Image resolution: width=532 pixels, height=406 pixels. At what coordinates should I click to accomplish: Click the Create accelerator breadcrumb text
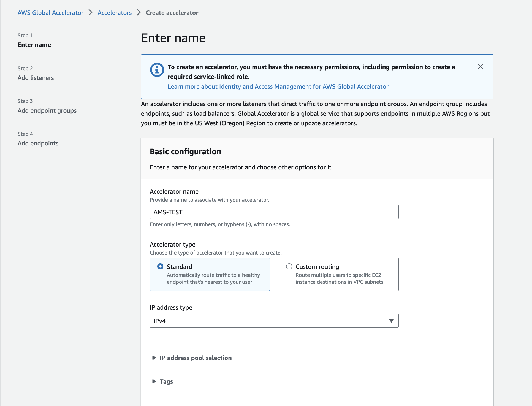[x=172, y=13]
